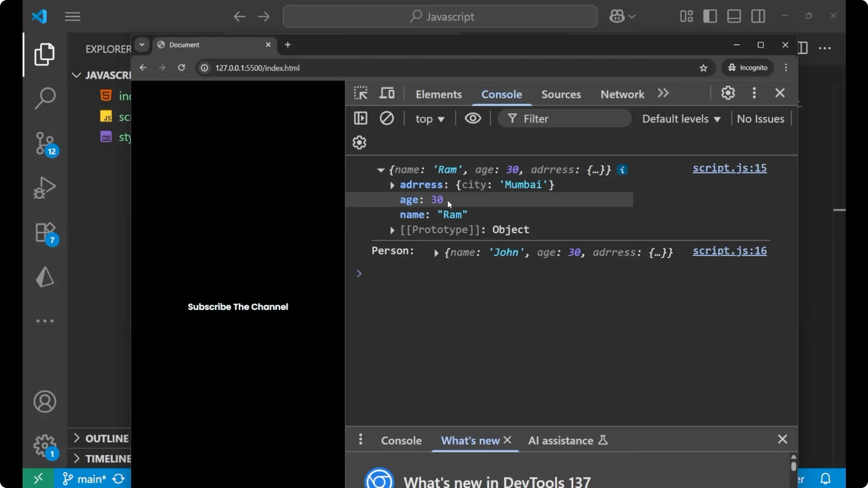
Task: Open script.js line 15 link
Action: (x=729, y=168)
